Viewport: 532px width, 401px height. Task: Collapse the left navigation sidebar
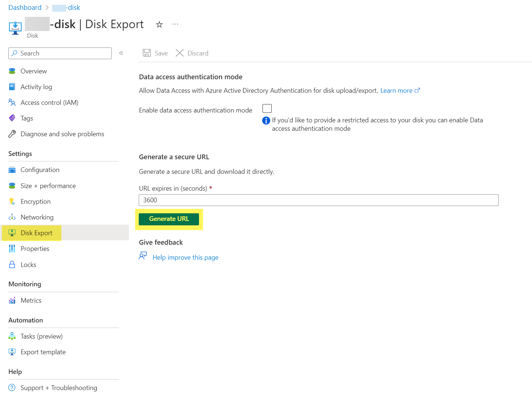[x=121, y=53]
